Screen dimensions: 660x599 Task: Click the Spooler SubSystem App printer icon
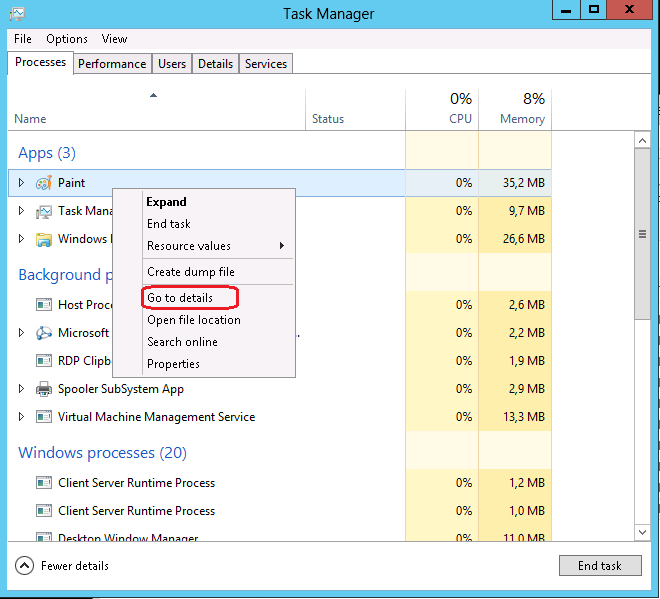coord(44,389)
